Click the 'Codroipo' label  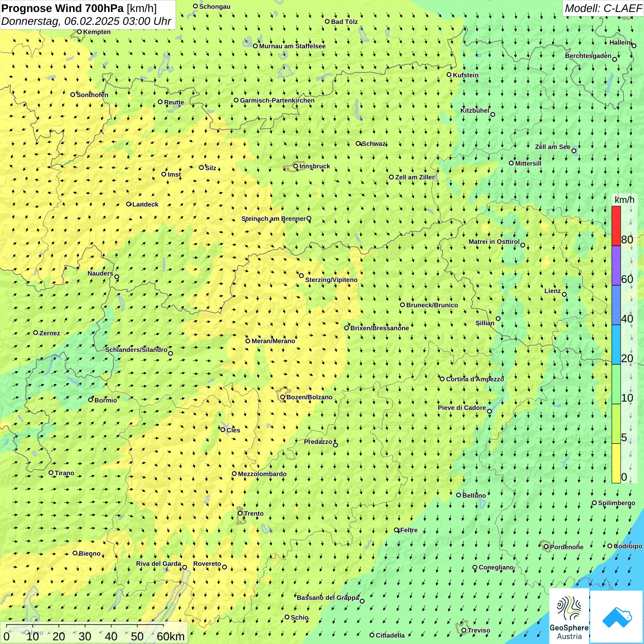(628, 546)
